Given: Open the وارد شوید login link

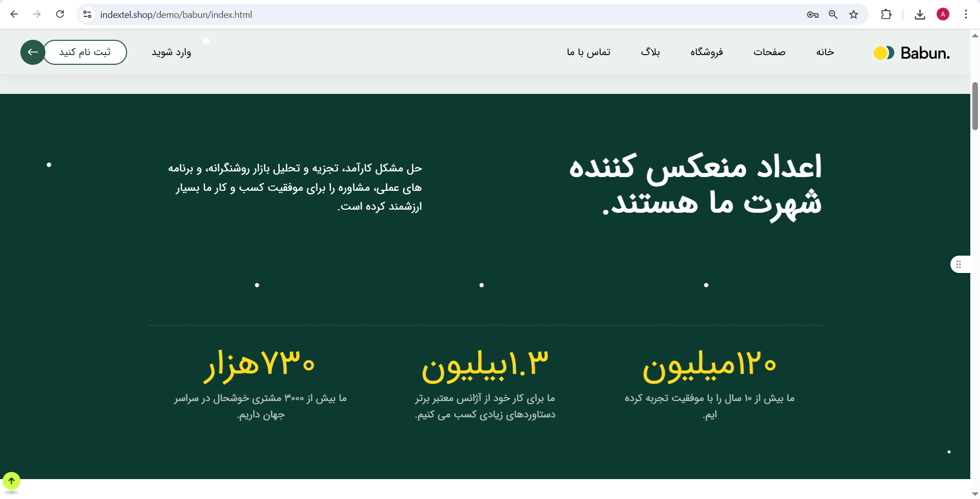Looking at the screenshot, I should [171, 52].
